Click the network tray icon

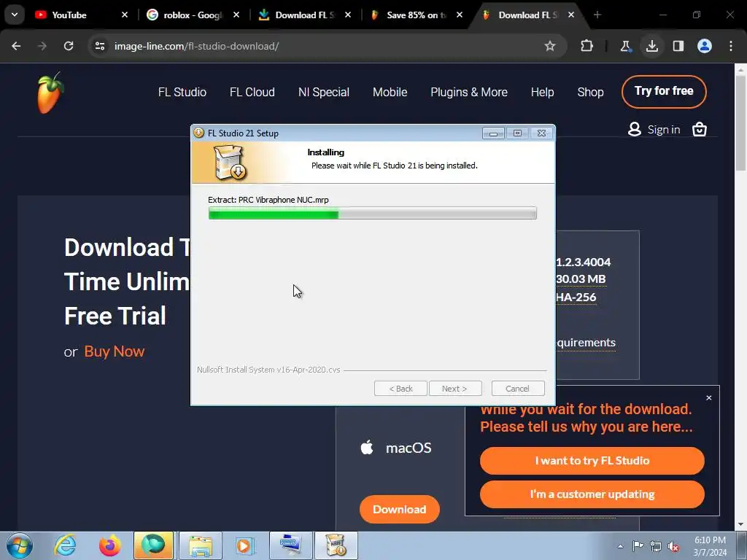point(656,546)
